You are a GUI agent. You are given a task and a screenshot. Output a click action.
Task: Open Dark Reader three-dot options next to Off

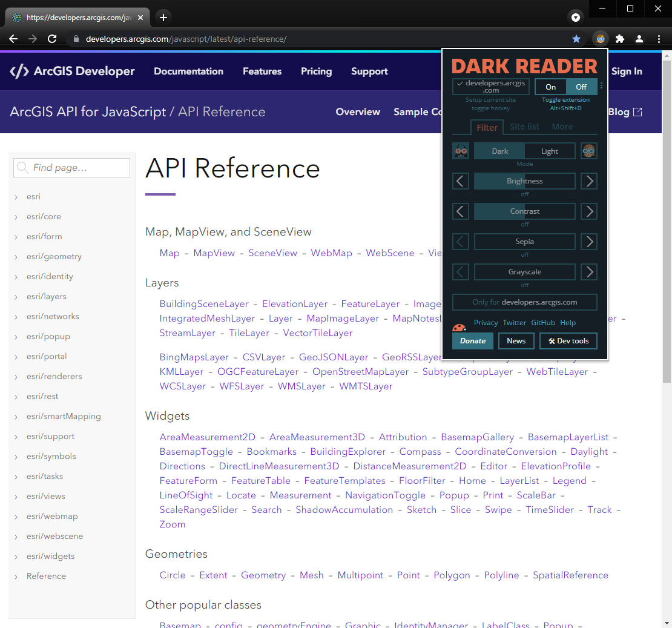pos(601,86)
